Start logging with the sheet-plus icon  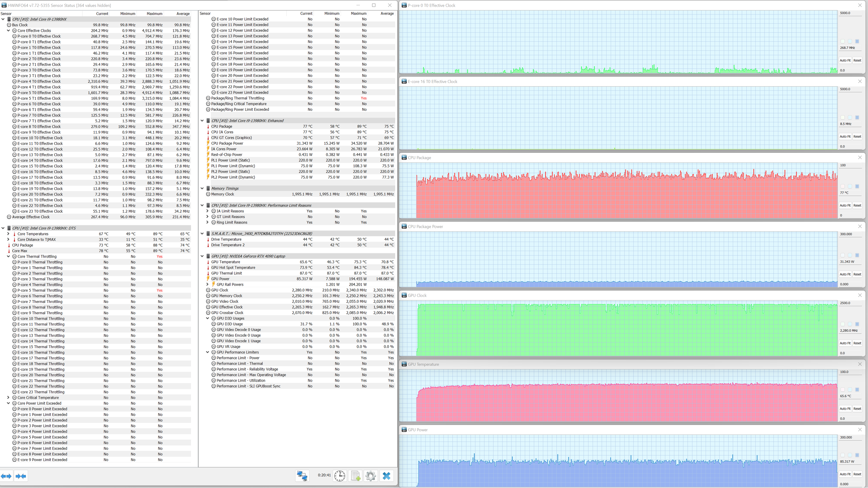(x=356, y=476)
